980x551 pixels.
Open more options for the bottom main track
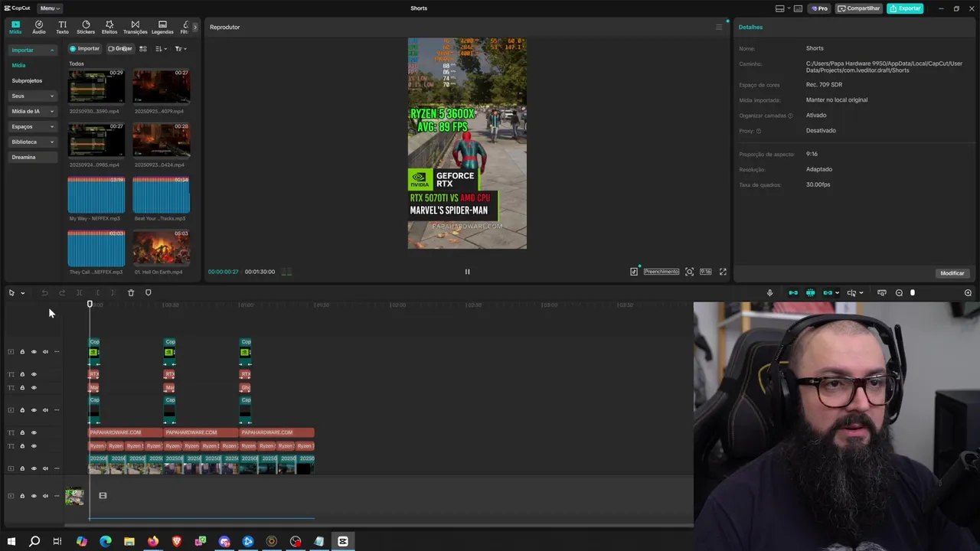point(56,496)
